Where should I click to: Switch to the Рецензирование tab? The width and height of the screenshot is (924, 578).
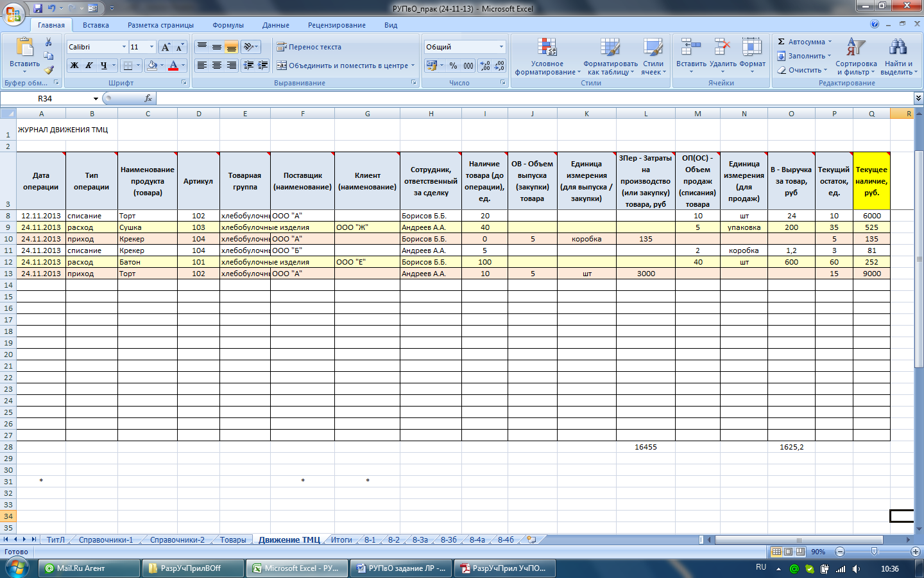coord(336,25)
